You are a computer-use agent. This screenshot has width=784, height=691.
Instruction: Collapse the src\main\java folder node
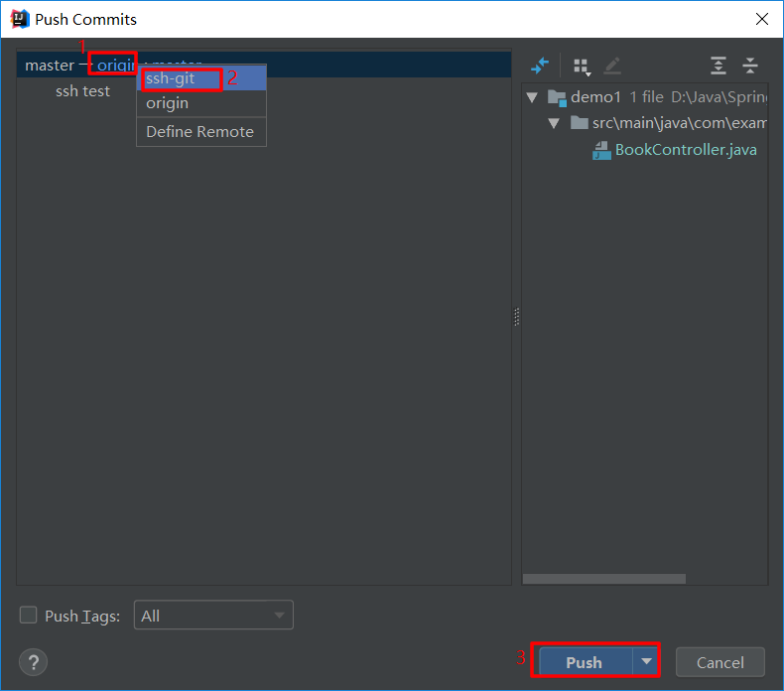[x=554, y=123]
